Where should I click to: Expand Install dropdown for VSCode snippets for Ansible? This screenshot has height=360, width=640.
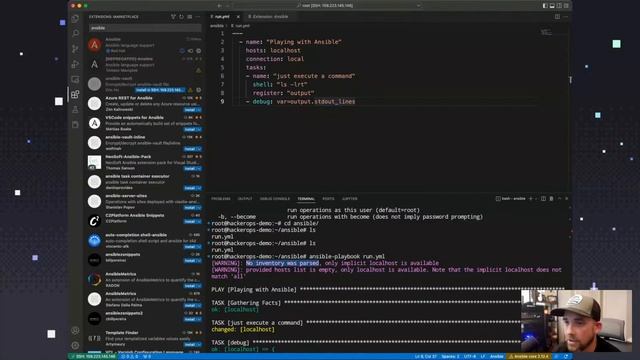pyautogui.click(x=199, y=129)
